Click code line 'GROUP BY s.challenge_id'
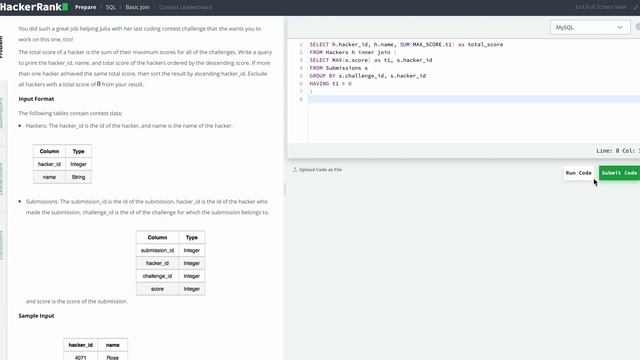Viewport: 640px width, 360px height. (367, 76)
